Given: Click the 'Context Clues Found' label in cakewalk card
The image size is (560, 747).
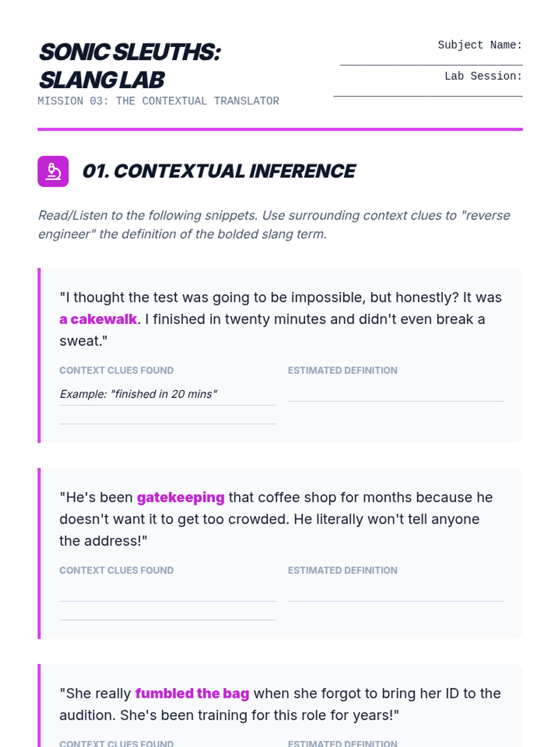Looking at the screenshot, I should pos(116,370).
